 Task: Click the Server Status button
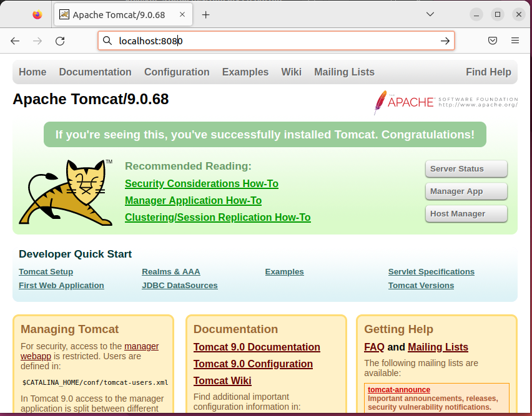click(466, 168)
